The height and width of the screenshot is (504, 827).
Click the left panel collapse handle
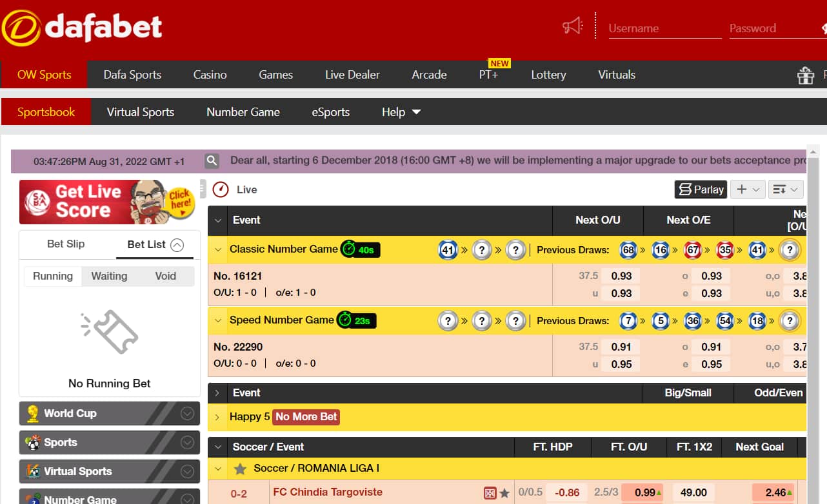pyautogui.click(x=203, y=189)
